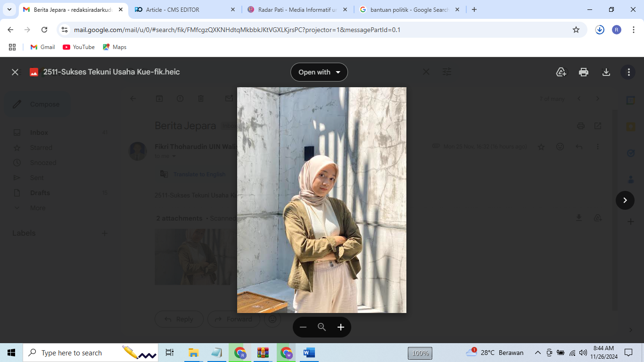Reload the current page

(44, 30)
